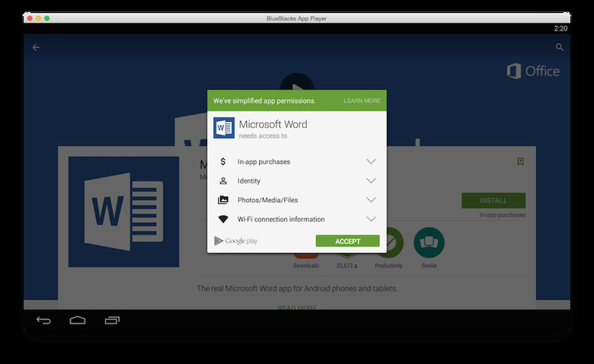Expand Wi-Fi connection information permission

[x=371, y=219]
